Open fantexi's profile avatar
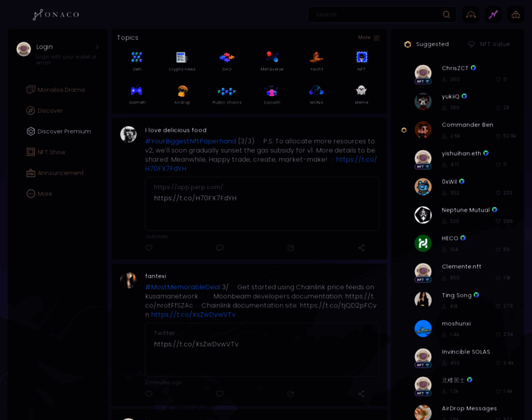Screen dimensions: 532x420 tap(128, 280)
